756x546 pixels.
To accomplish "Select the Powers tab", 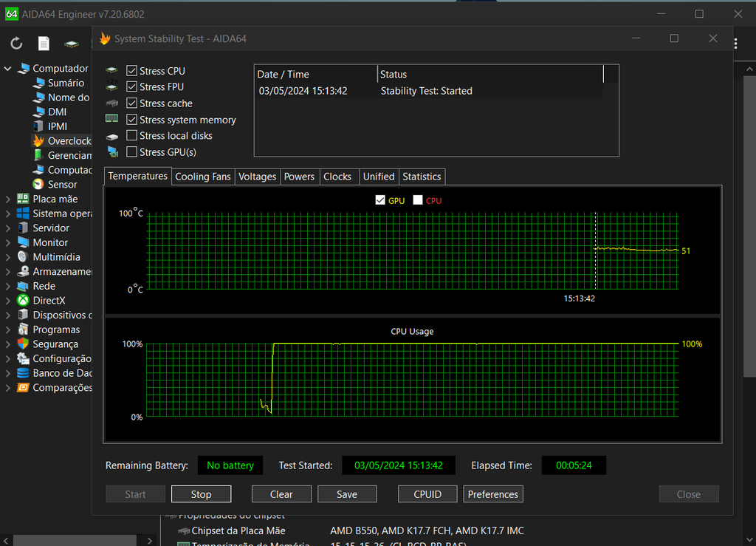I will click(x=299, y=177).
